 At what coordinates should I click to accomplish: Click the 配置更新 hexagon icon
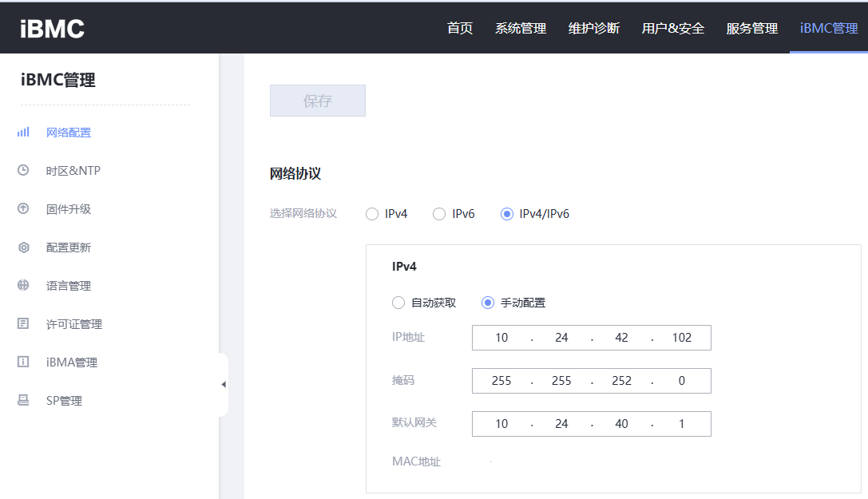[x=23, y=248]
